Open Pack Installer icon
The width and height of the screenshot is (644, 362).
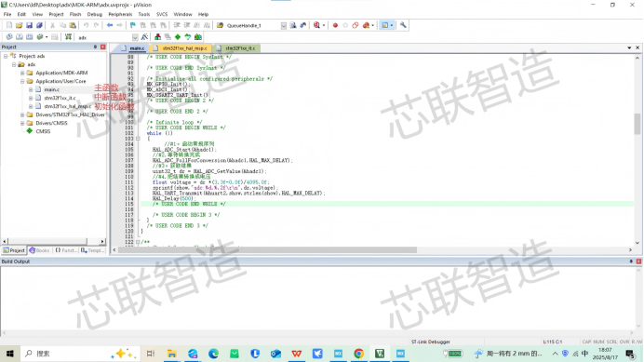[x=198, y=37]
